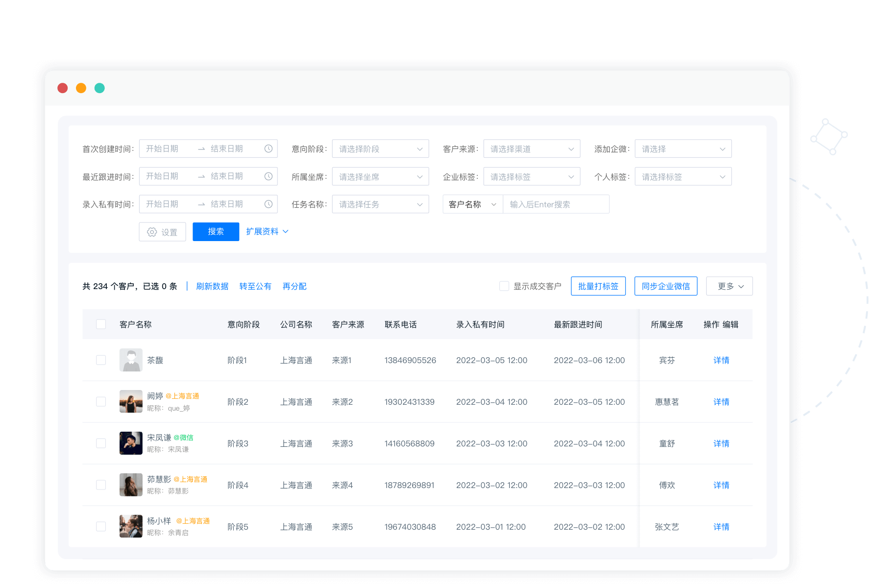Click the 刷新数据 link
The width and height of the screenshot is (892, 588).
[212, 286]
